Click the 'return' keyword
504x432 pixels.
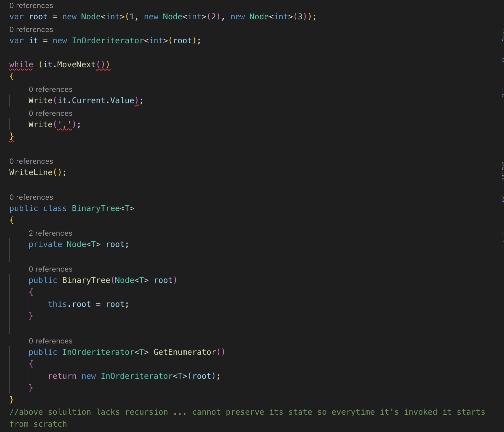click(x=62, y=376)
